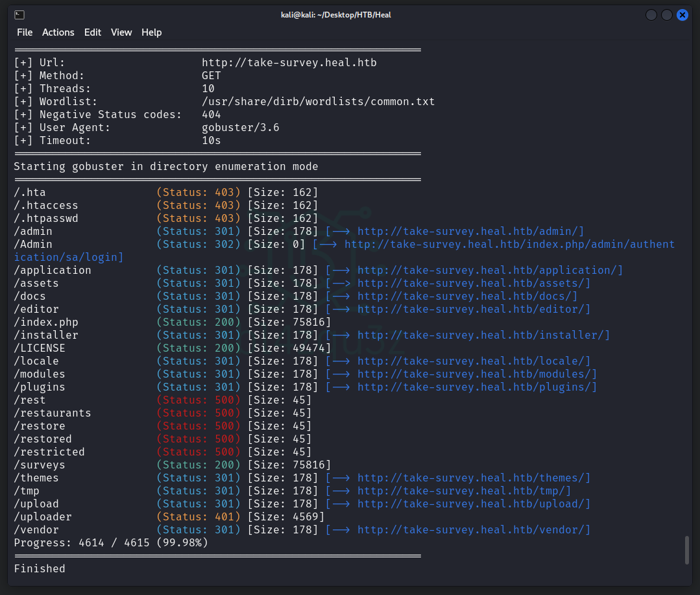
Task: Open the Edit menu
Action: point(93,32)
